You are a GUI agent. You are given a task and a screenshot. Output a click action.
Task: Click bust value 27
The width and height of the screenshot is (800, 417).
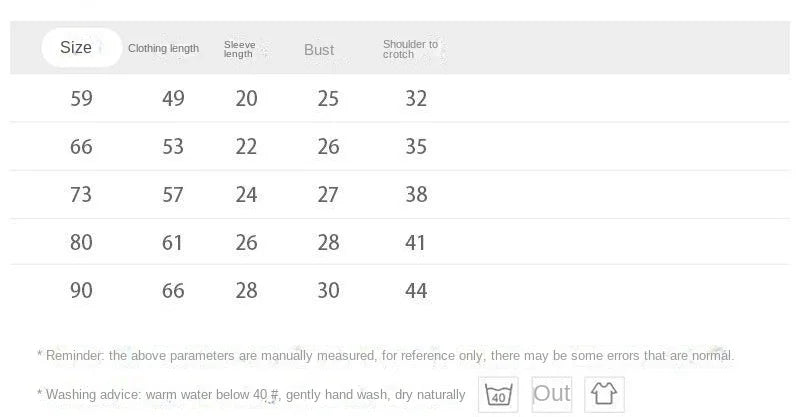click(x=328, y=194)
